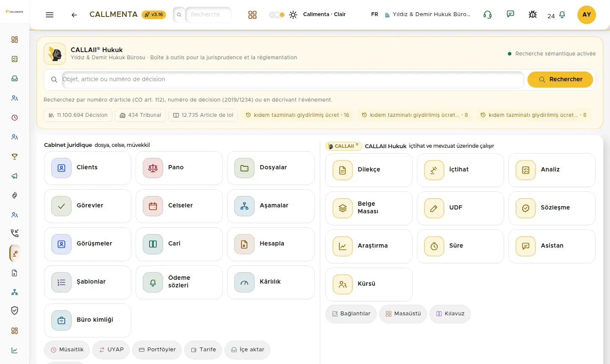
Task: Open the Dilekçe document card
Action: click(x=369, y=170)
